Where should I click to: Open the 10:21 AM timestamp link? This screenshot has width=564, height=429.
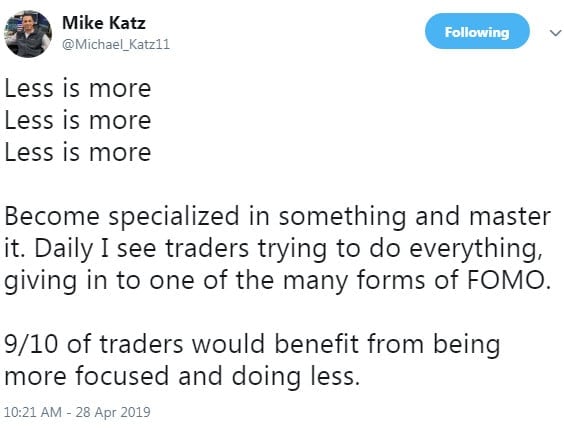coord(32,412)
